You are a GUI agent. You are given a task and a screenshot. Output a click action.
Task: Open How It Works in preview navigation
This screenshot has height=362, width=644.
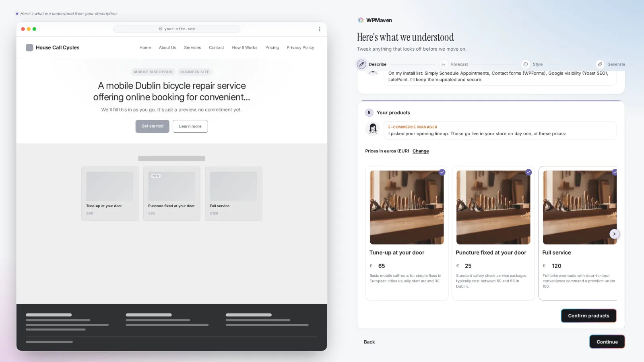click(x=245, y=47)
